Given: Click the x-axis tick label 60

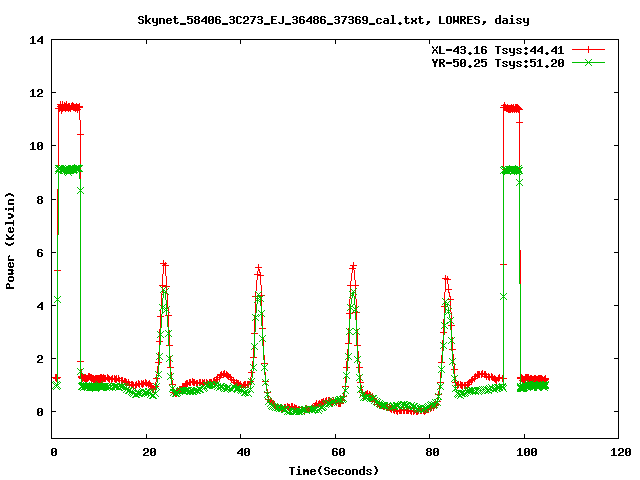Looking at the screenshot, I should tap(338, 452).
